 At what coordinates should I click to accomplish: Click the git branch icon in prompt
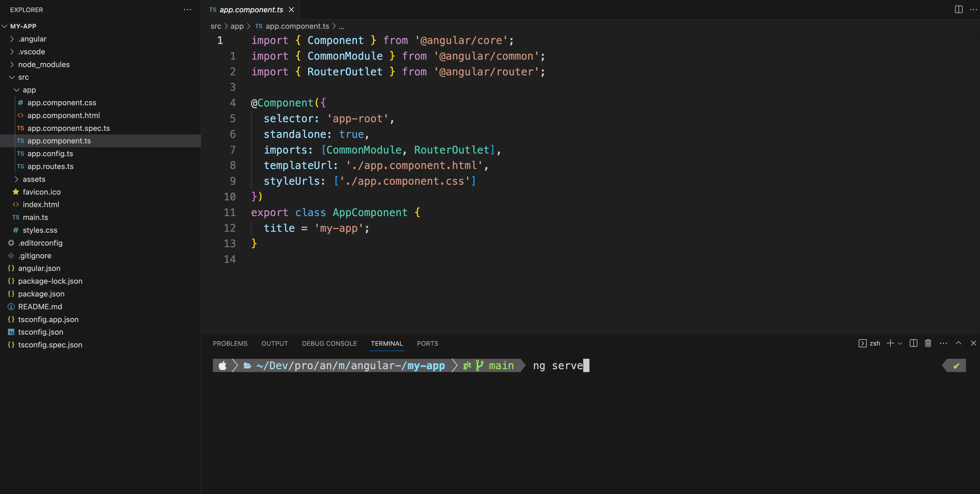[479, 366]
